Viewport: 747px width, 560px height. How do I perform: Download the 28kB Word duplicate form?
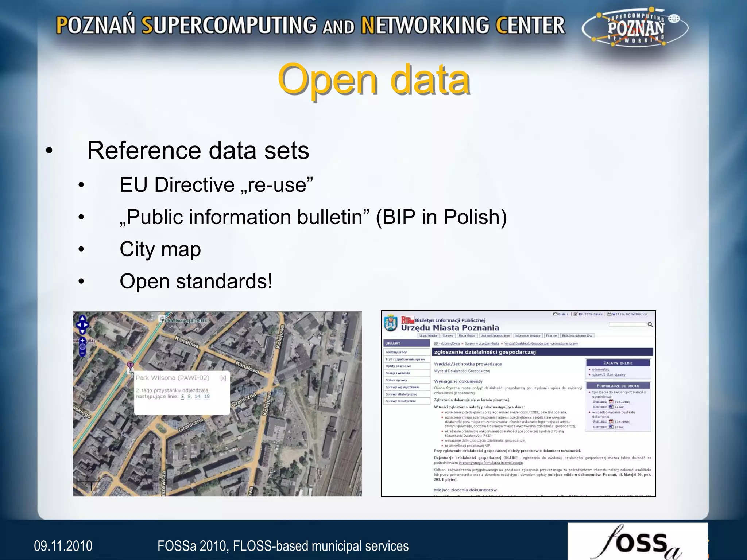[x=609, y=427]
